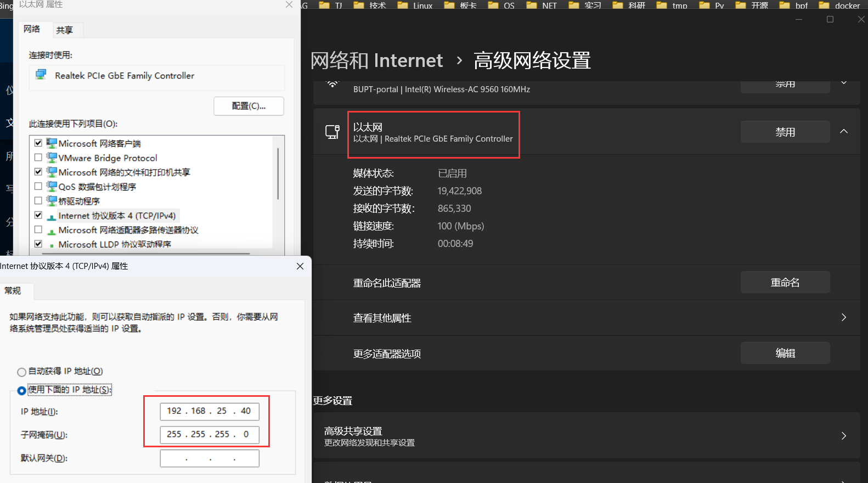
Task: Select the Internet 协议版本 4 (TCP/IPv4) item
Action: [x=117, y=216]
